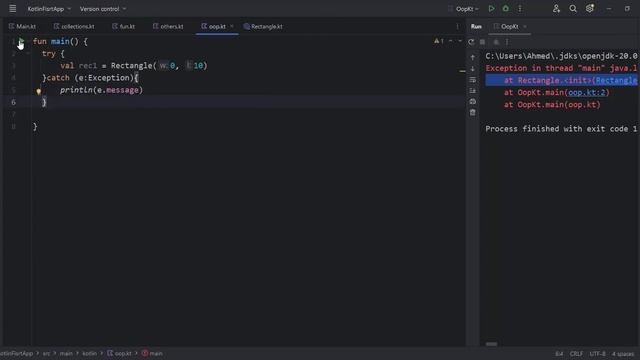Viewport: 640px width, 360px height.
Task: Click the 'catch (e:Exception)' code text
Action: [x=92, y=78]
